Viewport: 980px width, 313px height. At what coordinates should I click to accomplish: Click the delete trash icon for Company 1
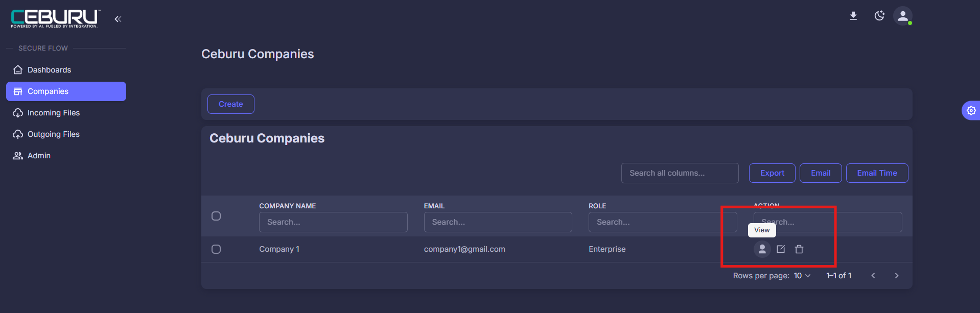pos(799,249)
